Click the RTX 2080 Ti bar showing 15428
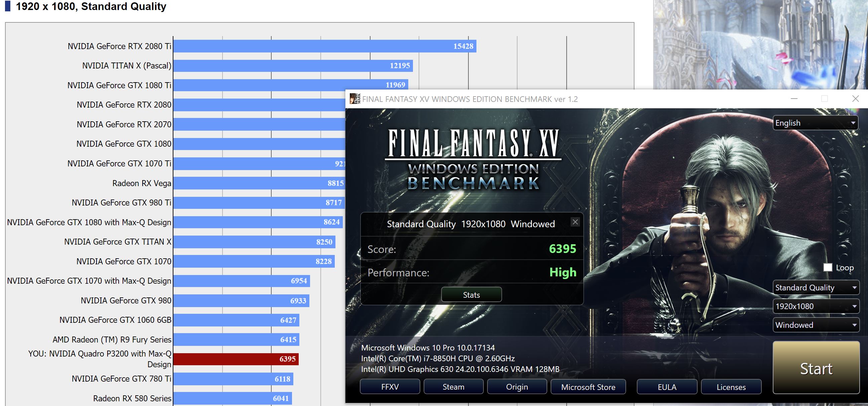The width and height of the screenshot is (868, 406). point(325,46)
